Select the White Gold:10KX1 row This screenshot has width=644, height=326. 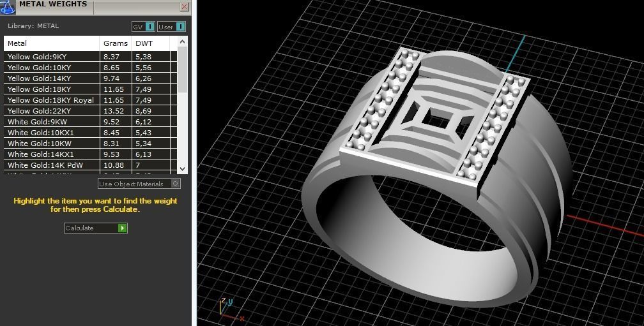[x=91, y=133]
